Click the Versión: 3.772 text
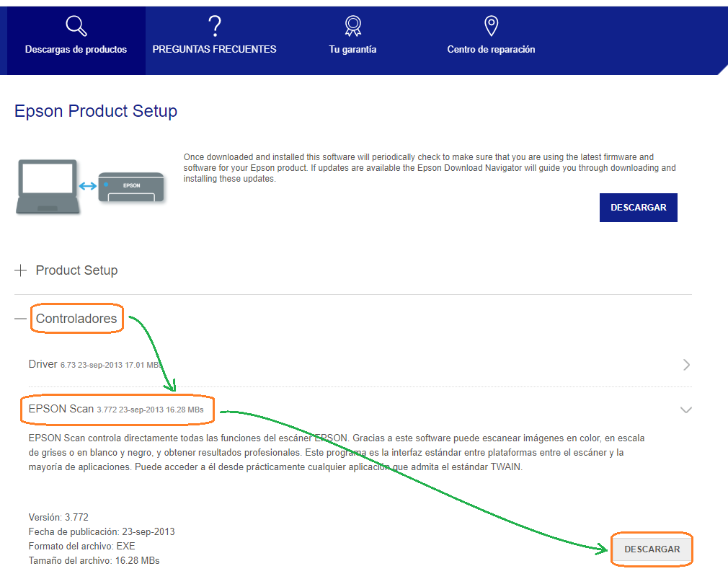The height and width of the screenshot is (579, 728). pos(58,517)
